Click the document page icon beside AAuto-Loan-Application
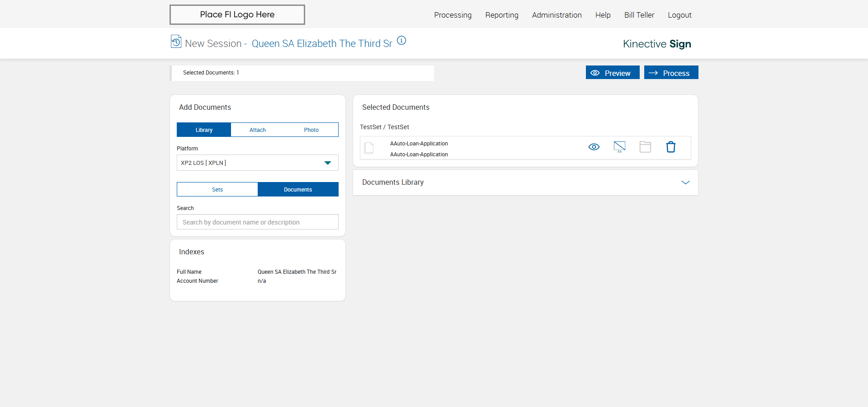 point(369,148)
